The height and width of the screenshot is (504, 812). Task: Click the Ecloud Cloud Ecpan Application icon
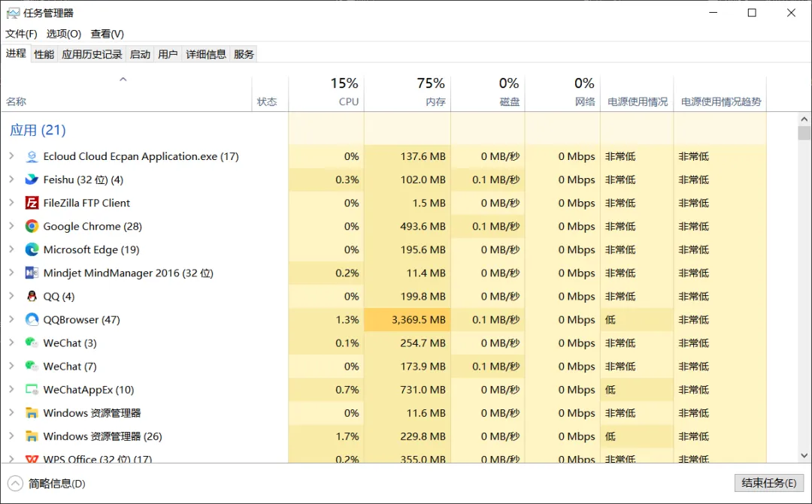coord(32,156)
